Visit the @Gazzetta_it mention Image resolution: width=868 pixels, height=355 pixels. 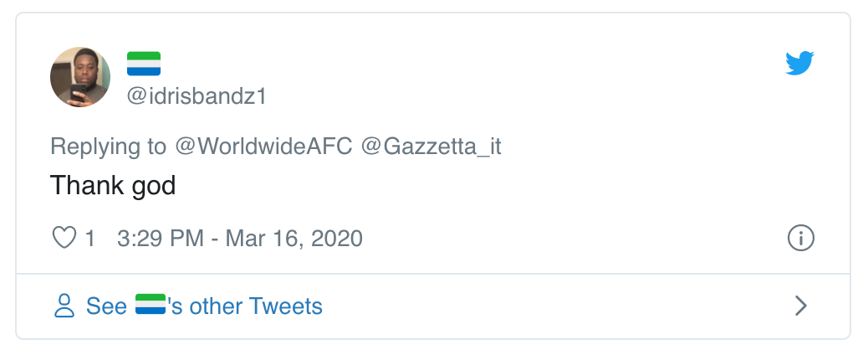[x=431, y=147]
